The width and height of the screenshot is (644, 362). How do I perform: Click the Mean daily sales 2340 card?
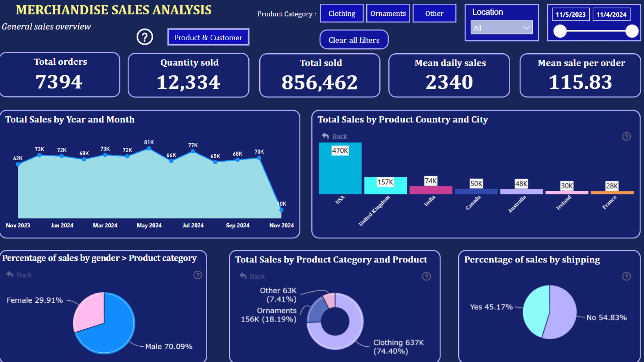point(449,75)
